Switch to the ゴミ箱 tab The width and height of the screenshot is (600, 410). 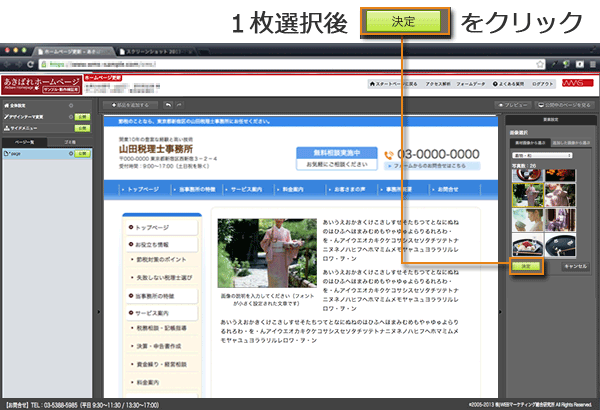(70, 144)
